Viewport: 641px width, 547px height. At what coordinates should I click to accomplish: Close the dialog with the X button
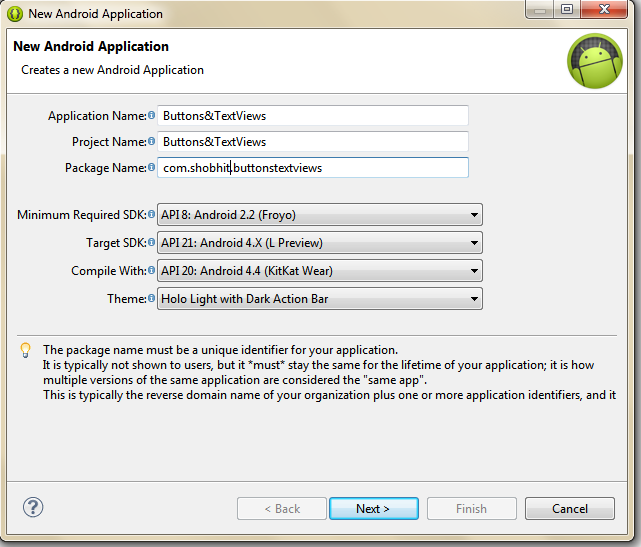(604, 9)
